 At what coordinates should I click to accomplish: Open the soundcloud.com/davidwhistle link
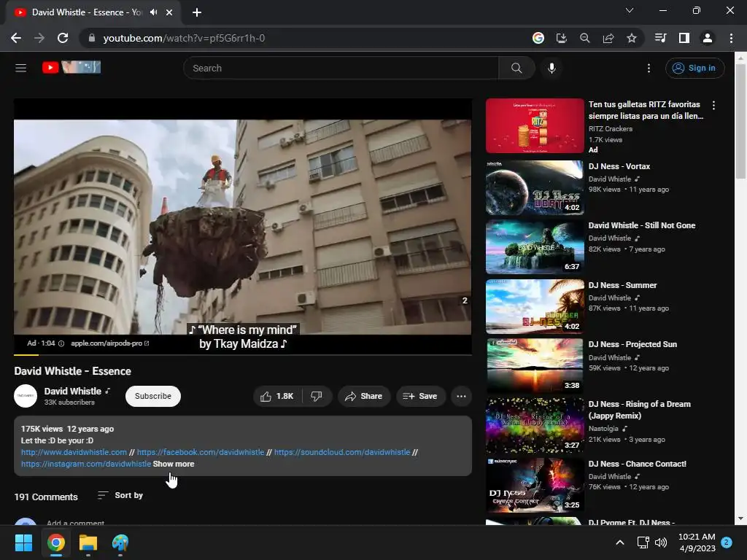pos(342,452)
